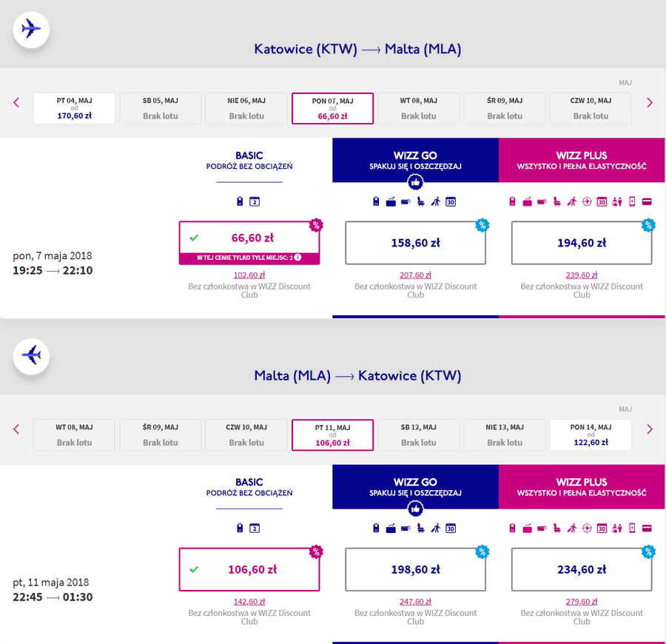Screen dimensions: 666x644
Task: Click outbound WIZZ PLUS flight change airplane icon
Action: click(x=587, y=201)
